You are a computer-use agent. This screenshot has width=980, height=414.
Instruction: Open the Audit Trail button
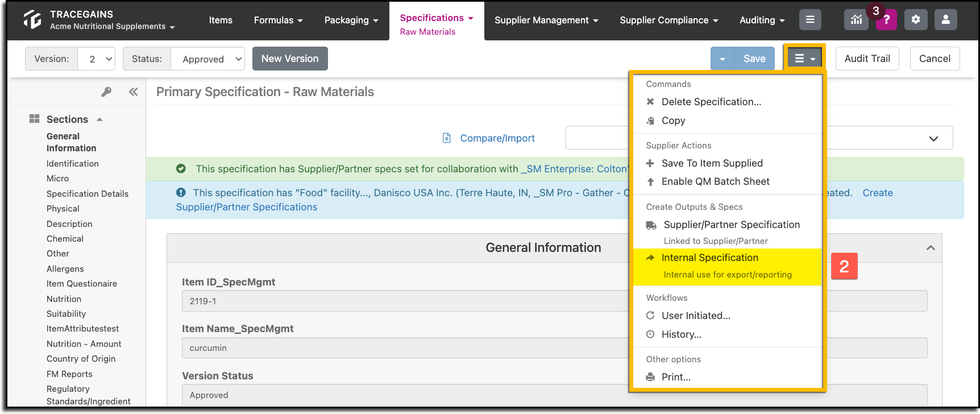867,59
